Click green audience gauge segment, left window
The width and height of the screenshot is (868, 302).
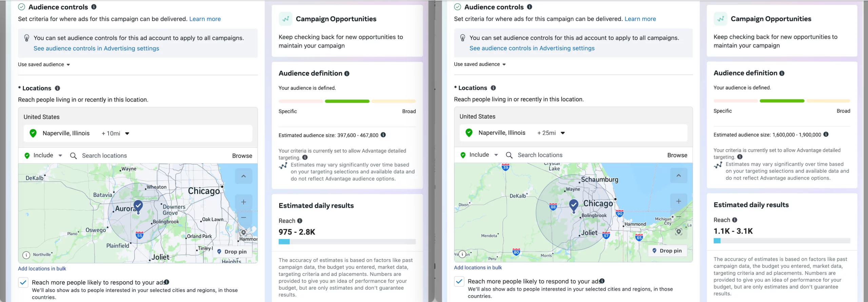347,101
